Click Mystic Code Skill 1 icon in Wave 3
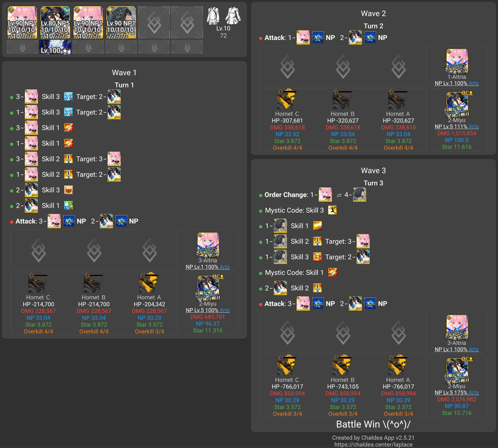This screenshot has height=448, width=498. [332, 273]
